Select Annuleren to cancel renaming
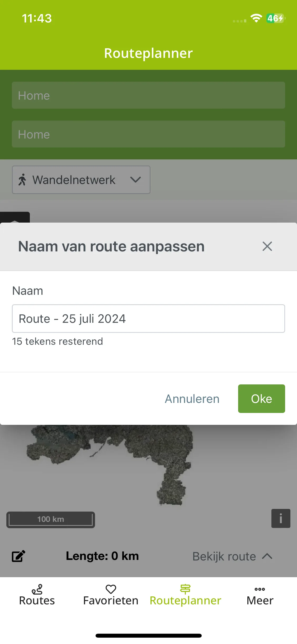This screenshot has height=644, width=297. point(192,399)
